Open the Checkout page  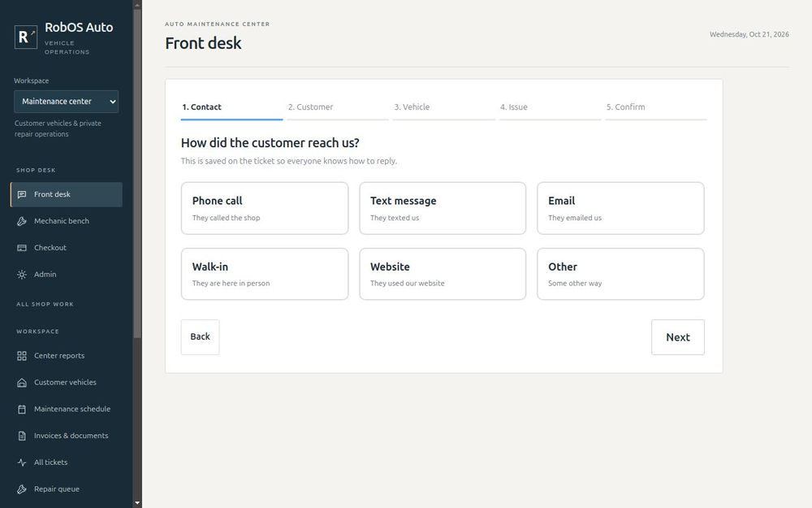tap(67, 248)
